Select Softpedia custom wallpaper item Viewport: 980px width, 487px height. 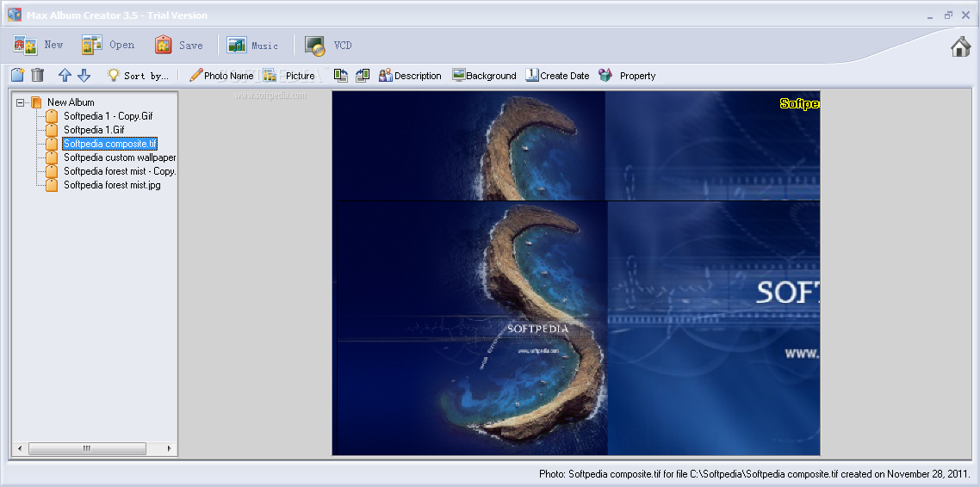click(120, 157)
